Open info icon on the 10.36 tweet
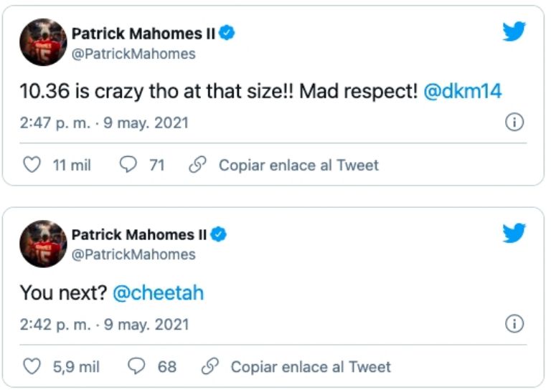 (514, 123)
